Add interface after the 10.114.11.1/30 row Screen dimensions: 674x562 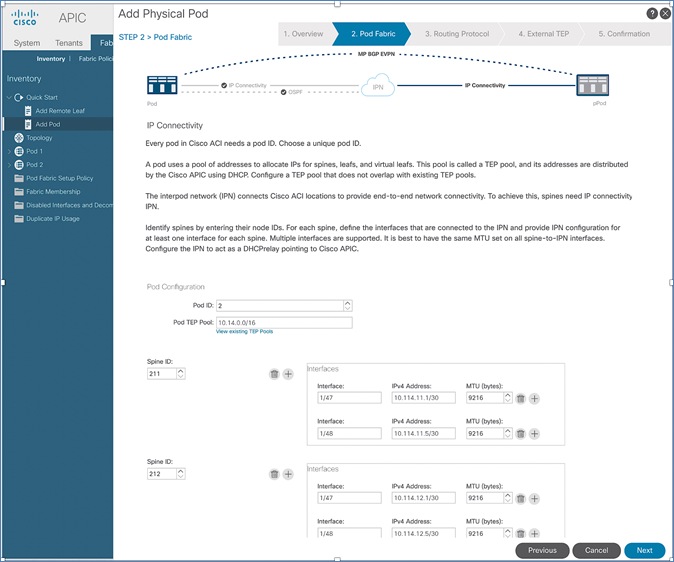tap(534, 399)
